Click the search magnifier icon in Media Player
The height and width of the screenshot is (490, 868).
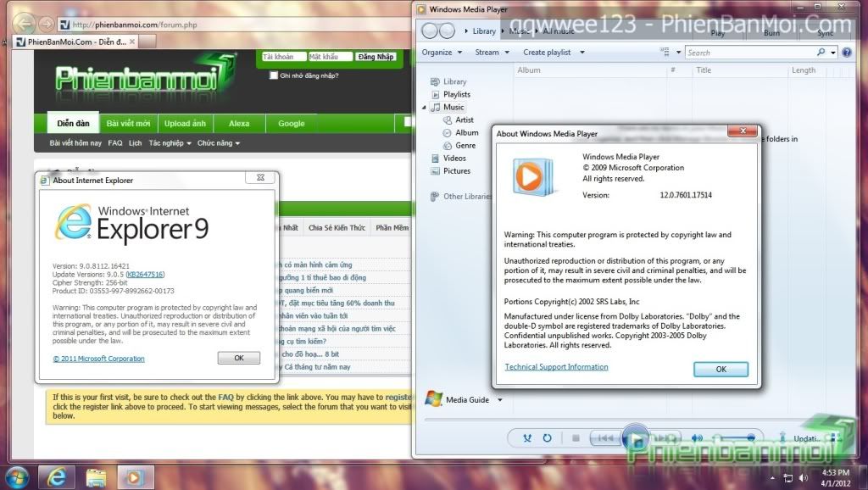click(x=821, y=52)
